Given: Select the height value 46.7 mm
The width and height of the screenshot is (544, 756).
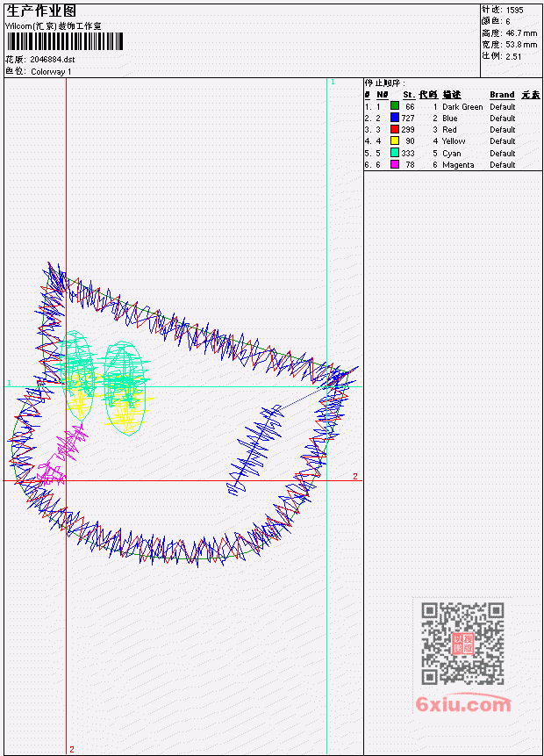Looking at the screenshot, I should point(521,32).
